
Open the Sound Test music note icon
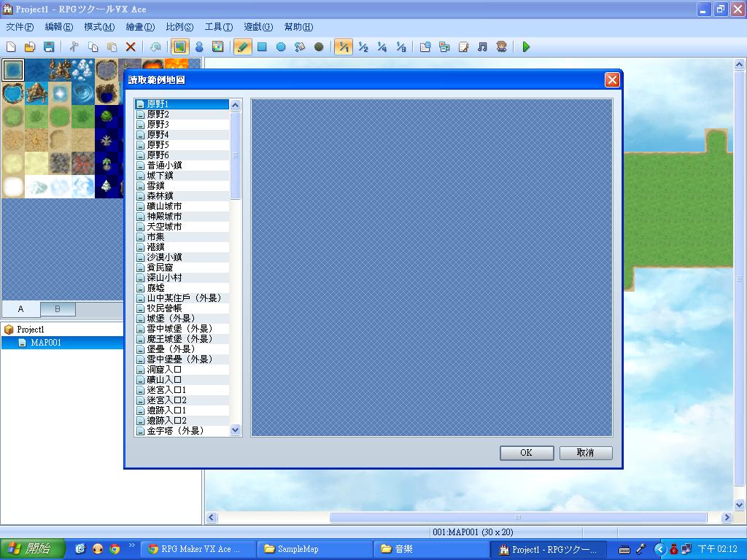click(482, 47)
